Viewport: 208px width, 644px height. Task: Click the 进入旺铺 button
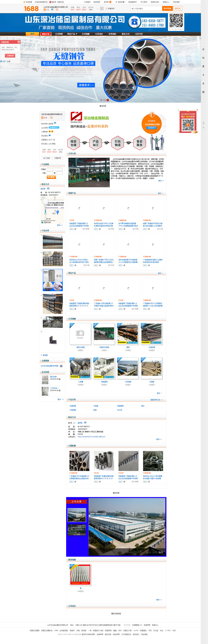(46, 158)
